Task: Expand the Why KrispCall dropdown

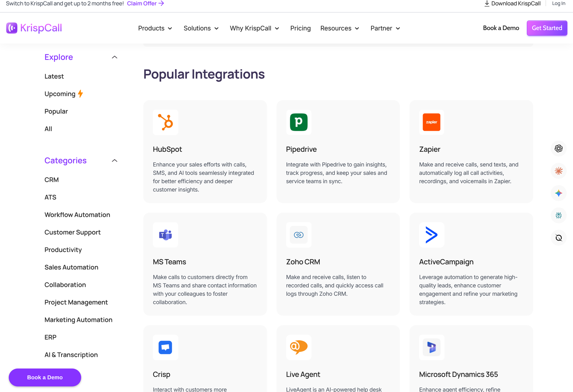Action: click(x=254, y=28)
